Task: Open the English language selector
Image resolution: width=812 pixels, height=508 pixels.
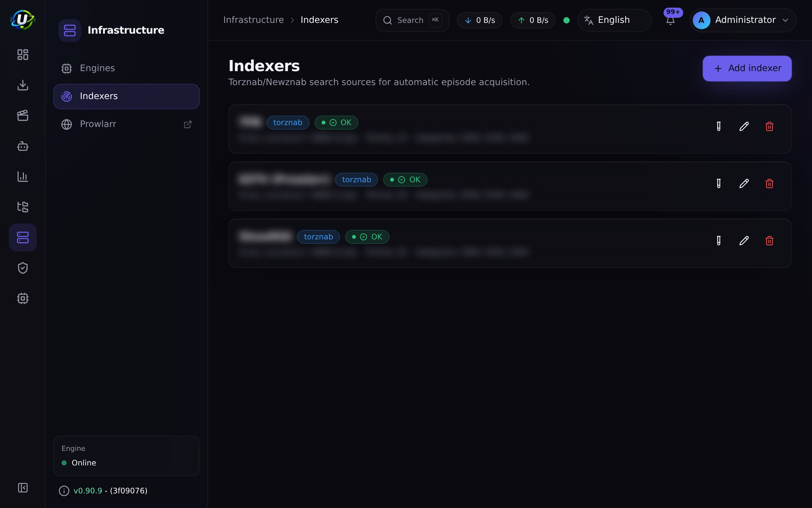Action: point(614,20)
